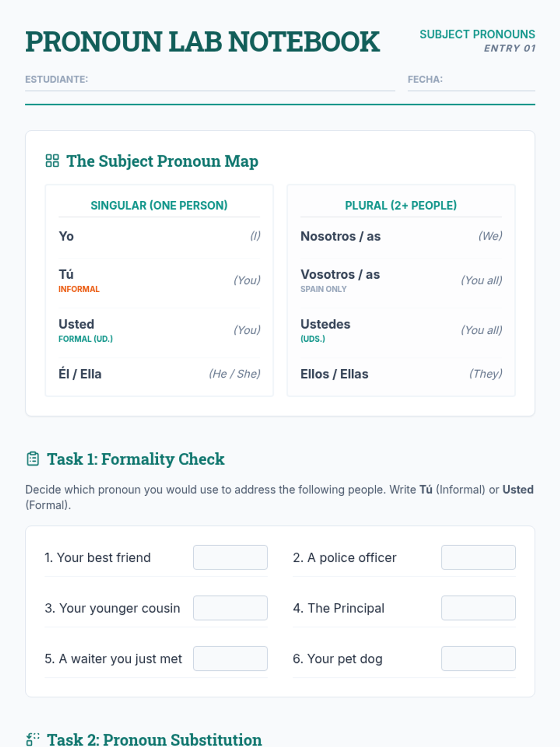Click the clipboard icon beside Task 1
Image resolution: width=560 pixels, height=747 pixels.
(33, 459)
